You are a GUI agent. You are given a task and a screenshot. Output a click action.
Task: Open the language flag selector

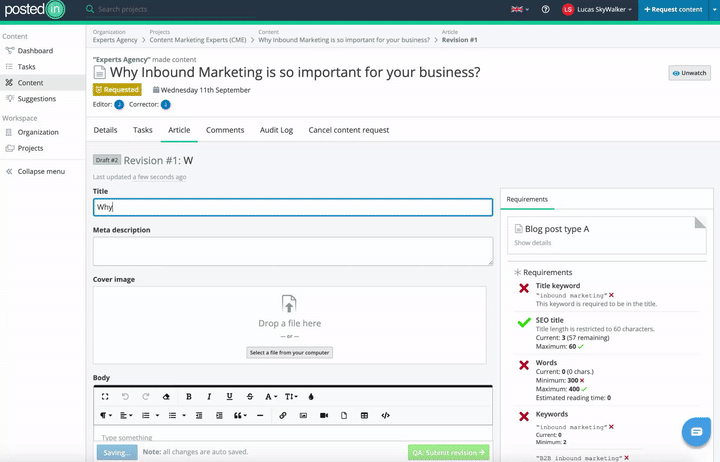click(520, 9)
